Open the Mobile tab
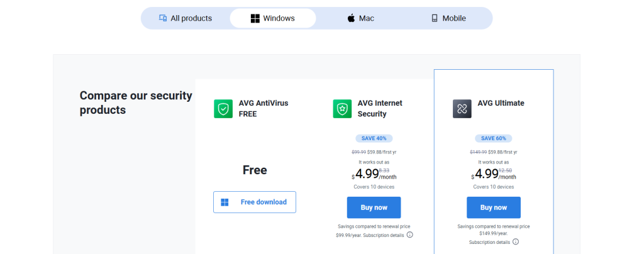Image resolution: width=644 pixels, height=254 pixels. click(448, 18)
